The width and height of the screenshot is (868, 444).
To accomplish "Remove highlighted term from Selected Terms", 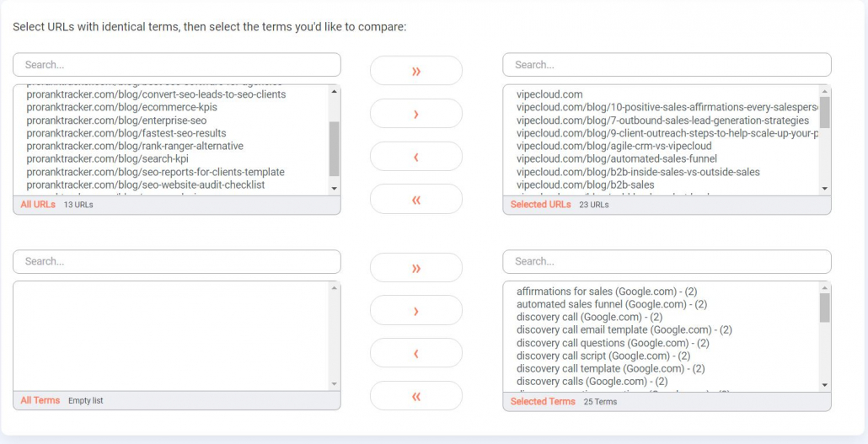I will point(415,354).
